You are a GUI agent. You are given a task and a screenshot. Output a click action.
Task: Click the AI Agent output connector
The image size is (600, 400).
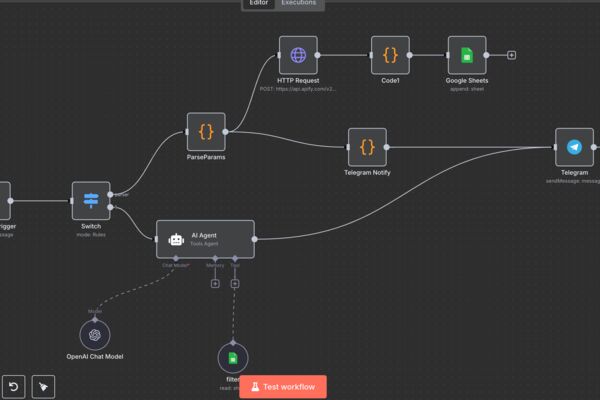pyautogui.click(x=254, y=239)
